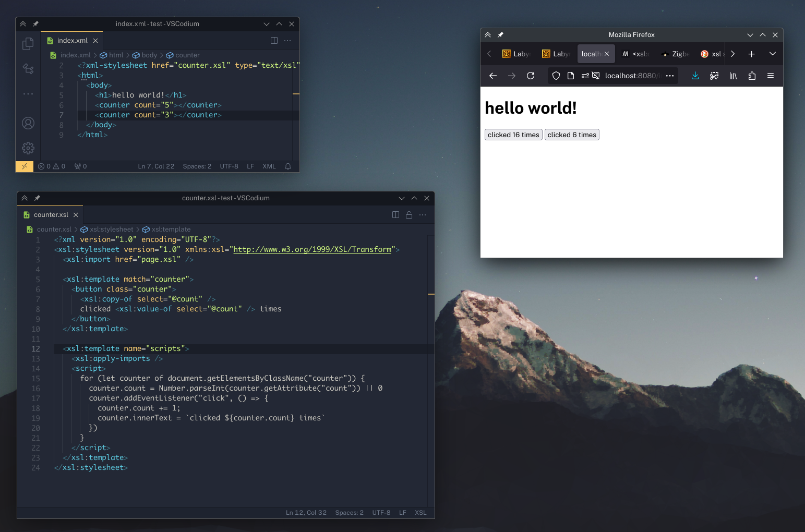Open Firefox library bookshelf icon
805x532 pixels.
coord(733,76)
